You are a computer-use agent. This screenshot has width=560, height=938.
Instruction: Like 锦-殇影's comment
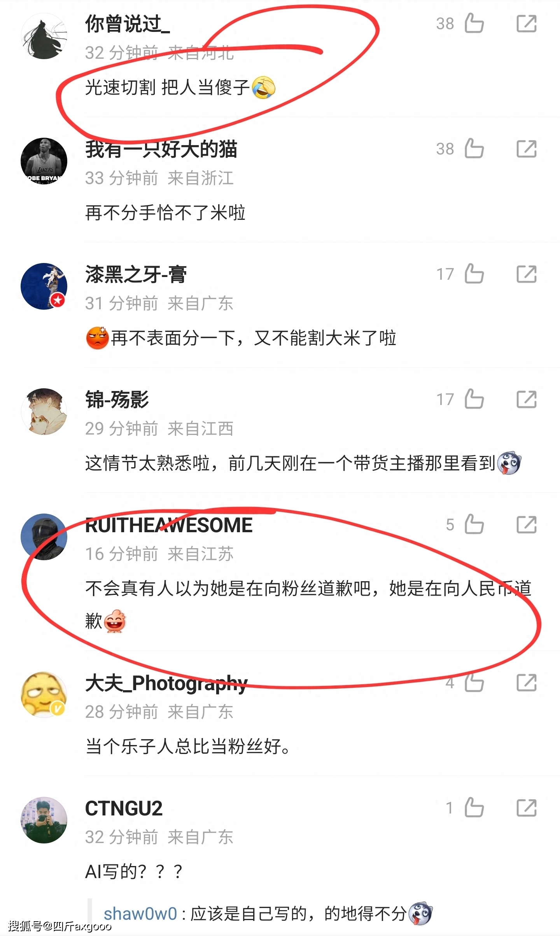coord(474,399)
